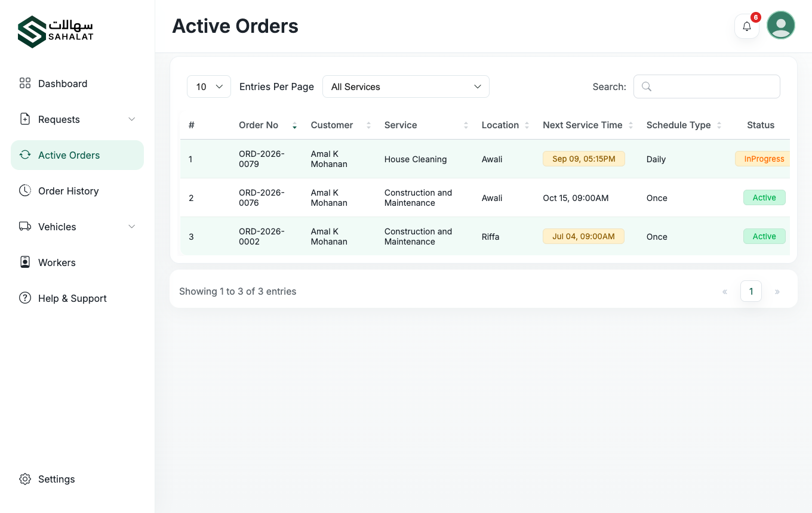Click the Oct 15, 09:00AM cell

(576, 198)
